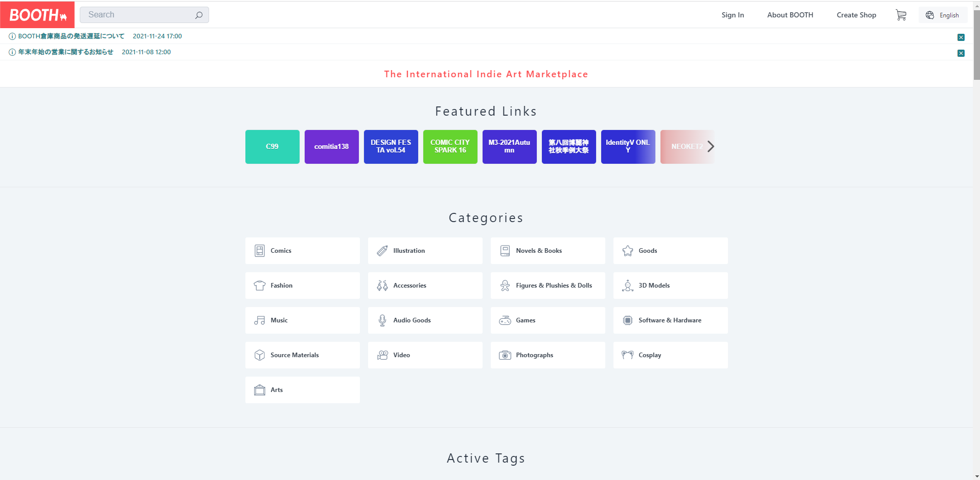
Task: Open the English language dropdown
Action: [943, 15]
